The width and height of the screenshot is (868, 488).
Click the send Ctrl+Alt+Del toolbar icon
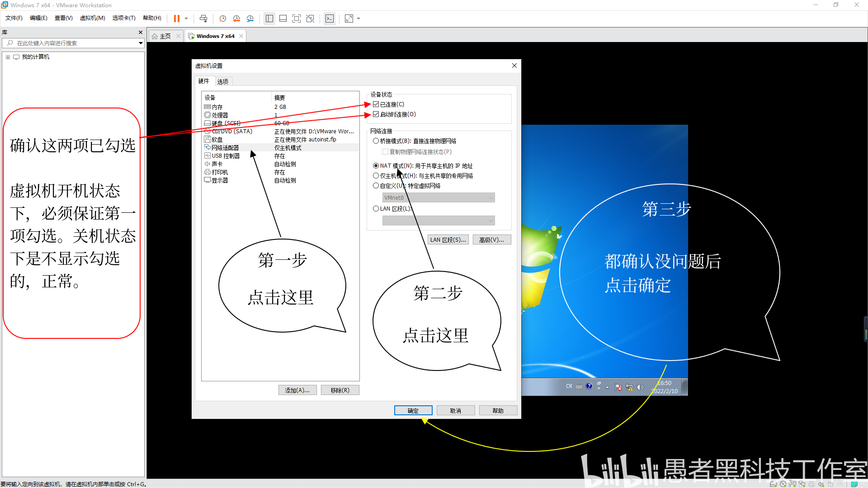point(203,19)
